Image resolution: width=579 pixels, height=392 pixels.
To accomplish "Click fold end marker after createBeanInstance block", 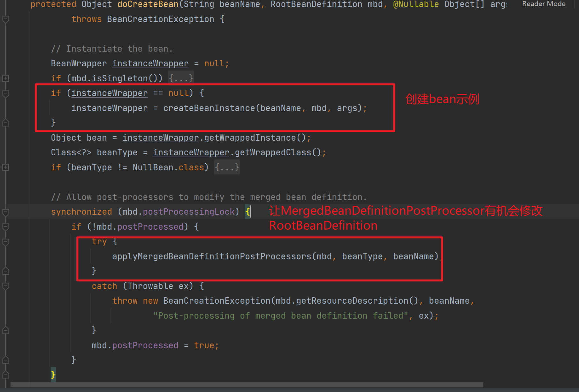I will [5, 123].
